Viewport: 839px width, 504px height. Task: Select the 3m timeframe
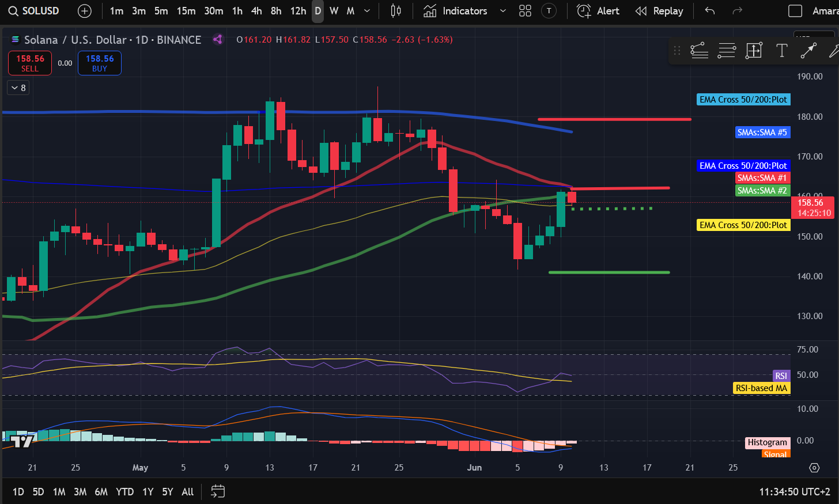pos(139,11)
